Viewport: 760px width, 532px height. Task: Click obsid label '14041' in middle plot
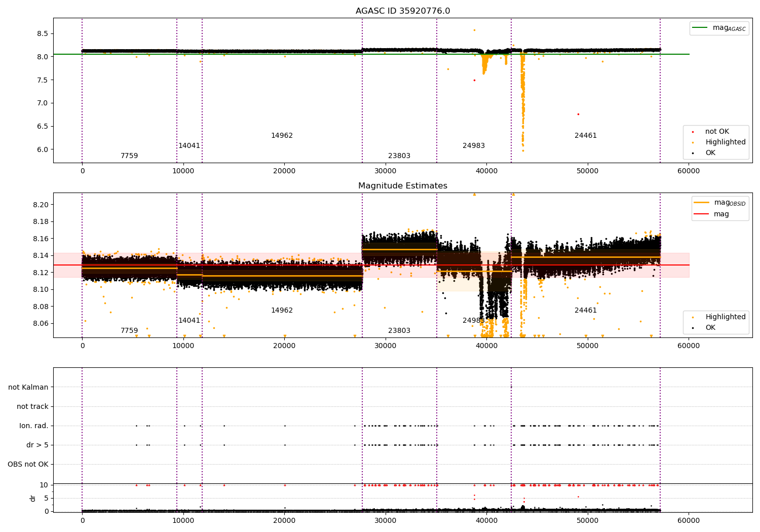(189, 321)
